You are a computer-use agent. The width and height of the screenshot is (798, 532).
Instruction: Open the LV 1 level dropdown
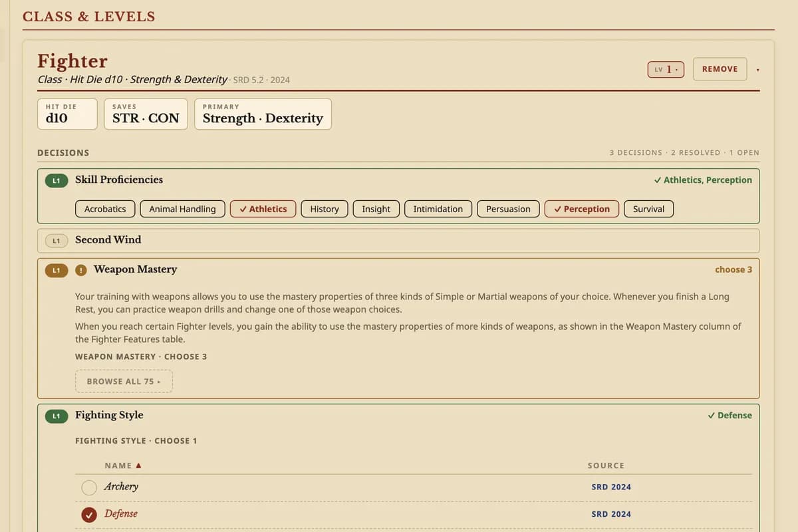[666, 69]
